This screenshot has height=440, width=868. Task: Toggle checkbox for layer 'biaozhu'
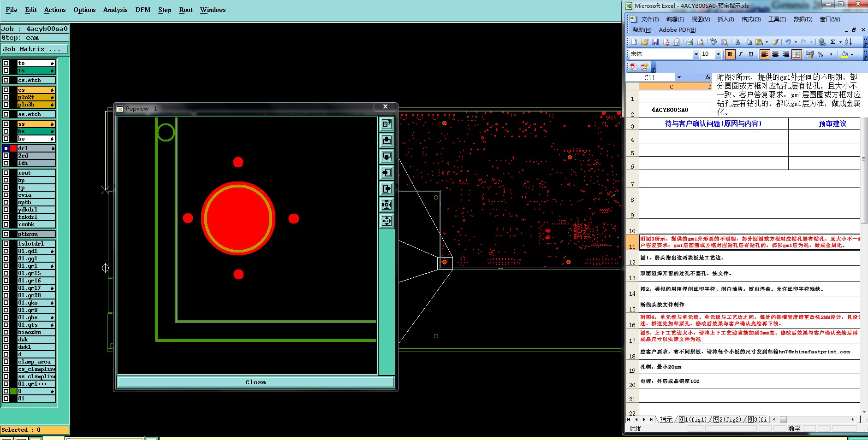click(x=6, y=332)
